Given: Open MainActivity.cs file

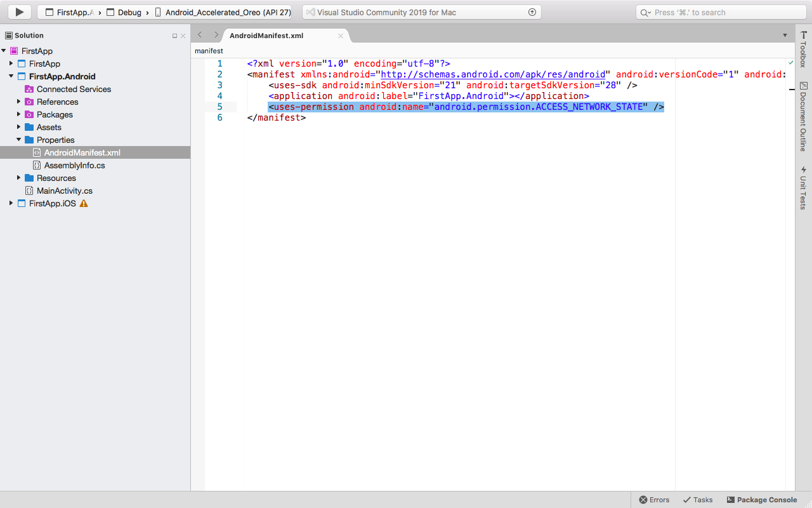Looking at the screenshot, I should click(64, 190).
